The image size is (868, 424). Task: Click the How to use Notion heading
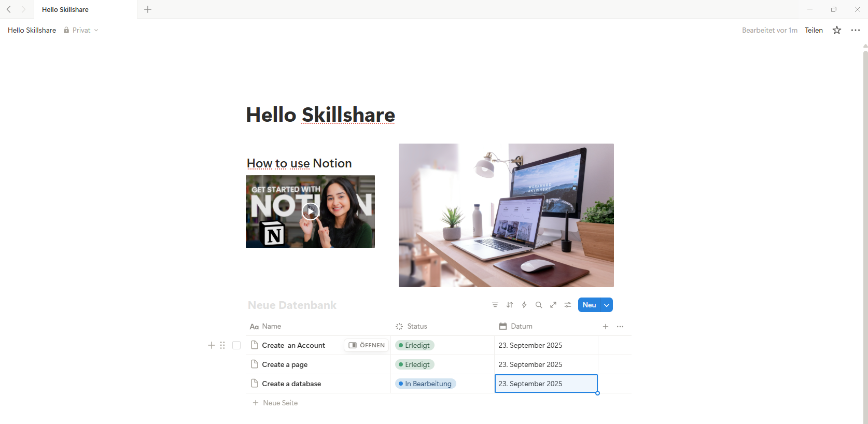[x=299, y=163]
